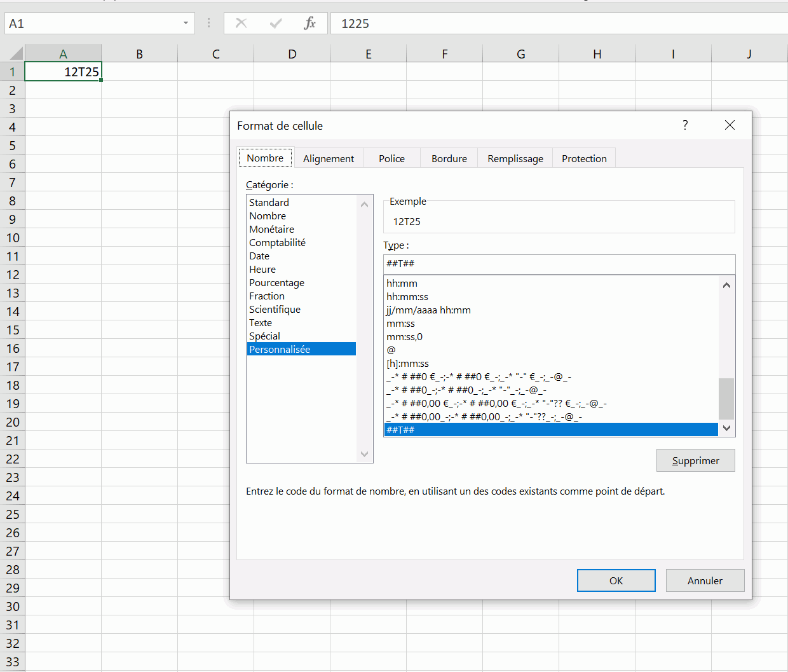The width and height of the screenshot is (788, 672).
Task: Click the Annuler button
Action: pyautogui.click(x=705, y=580)
